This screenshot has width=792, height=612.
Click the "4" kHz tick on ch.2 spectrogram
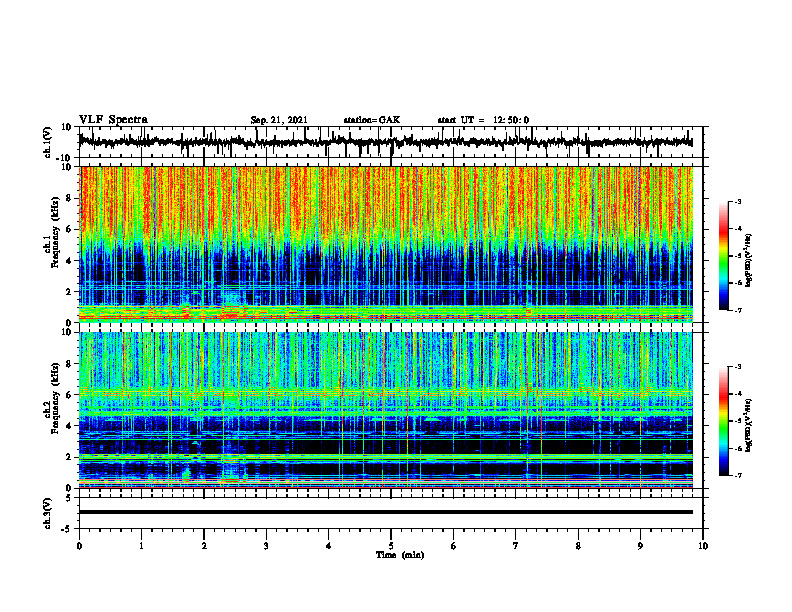click(x=69, y=426)
